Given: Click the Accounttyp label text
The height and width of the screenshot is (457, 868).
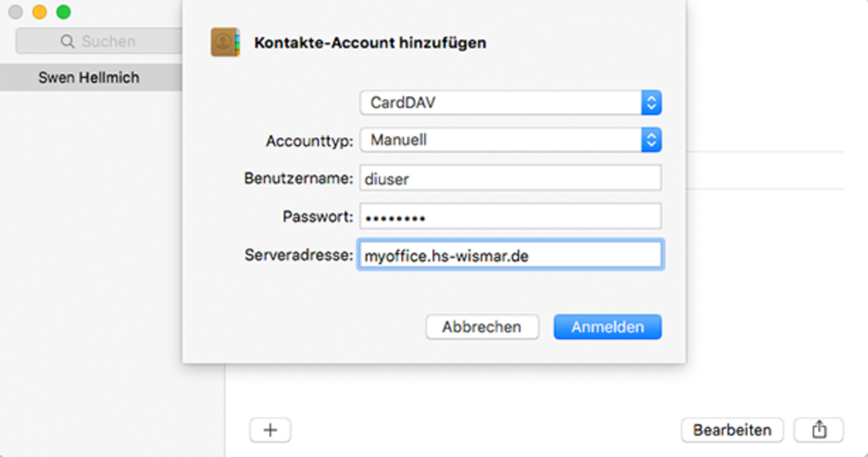Looking at the screenshot, I should tap(309, 141).
